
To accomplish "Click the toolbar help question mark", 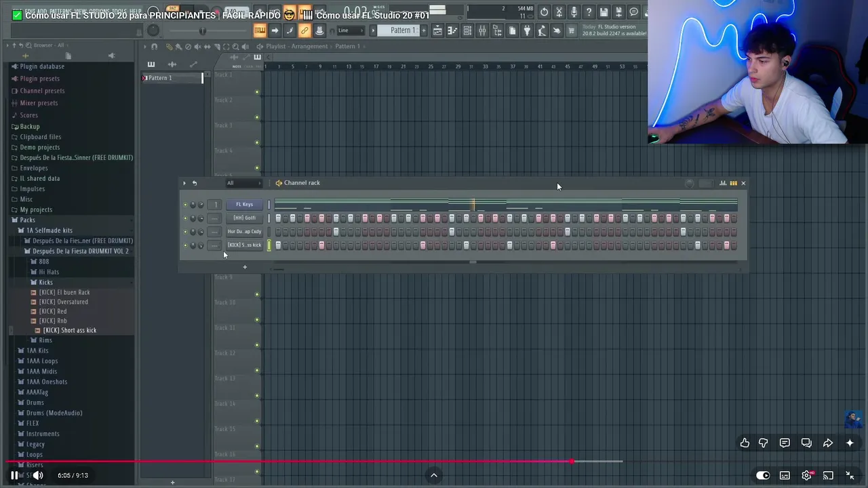I will coord(589,12).
